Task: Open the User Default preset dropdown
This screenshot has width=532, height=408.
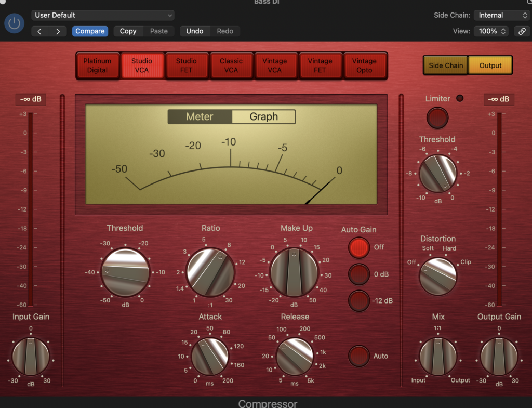Action: [x=103, y=15]
